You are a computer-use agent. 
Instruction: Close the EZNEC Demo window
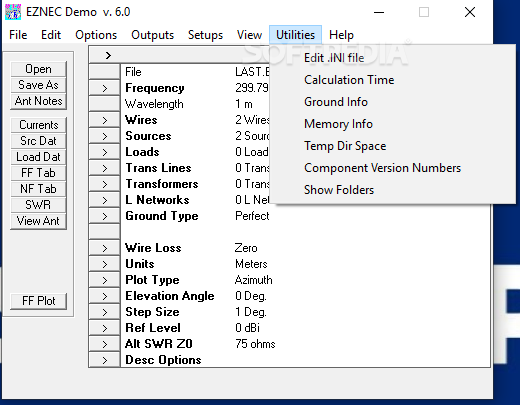click(x=470, y=12)
